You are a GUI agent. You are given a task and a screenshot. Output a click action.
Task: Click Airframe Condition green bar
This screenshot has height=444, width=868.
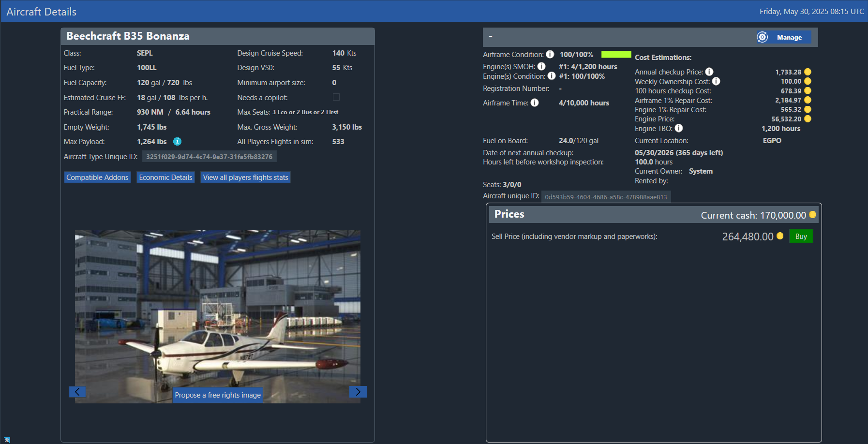(x=616, y=54)
